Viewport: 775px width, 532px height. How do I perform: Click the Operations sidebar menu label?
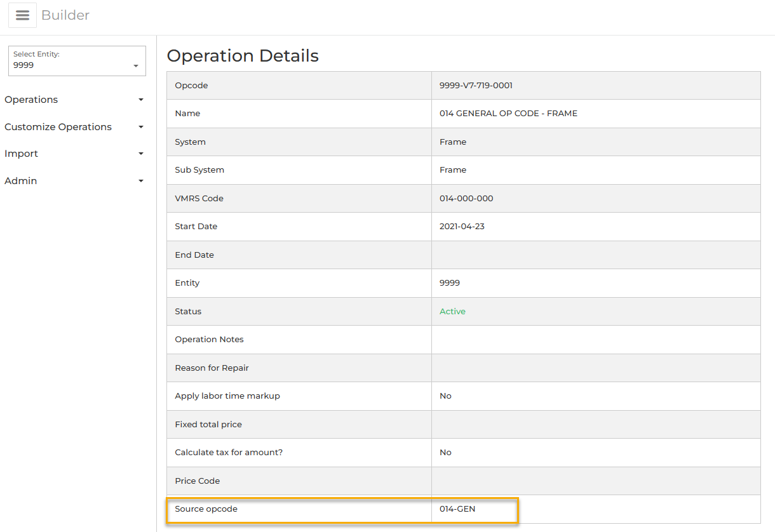click(31, 100)
